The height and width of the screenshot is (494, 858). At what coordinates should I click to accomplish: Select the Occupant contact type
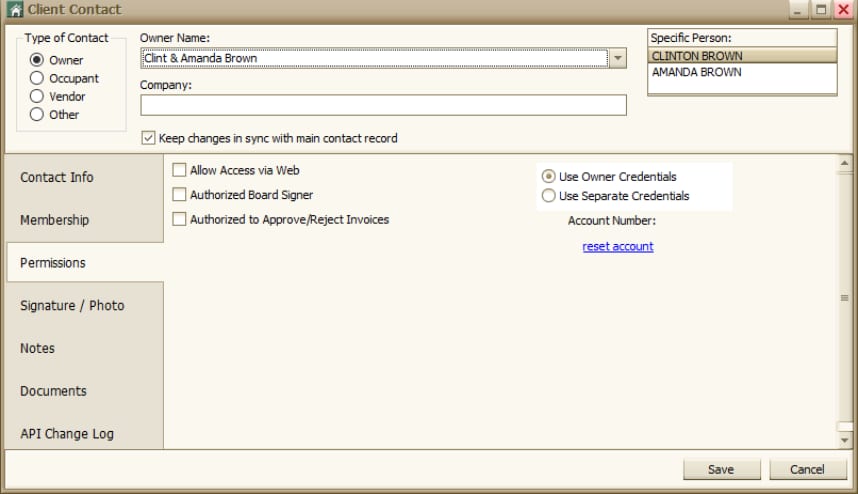coord(37,78)
